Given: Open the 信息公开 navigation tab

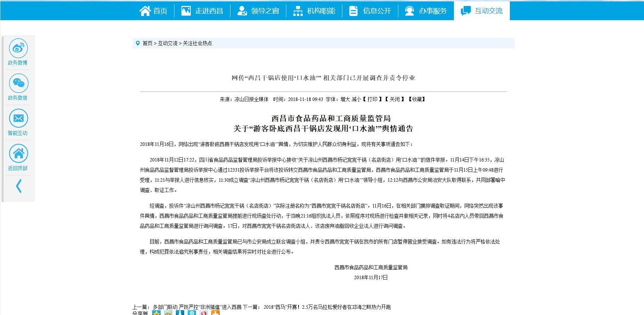Looking at the screenshot, I should 370,11.
